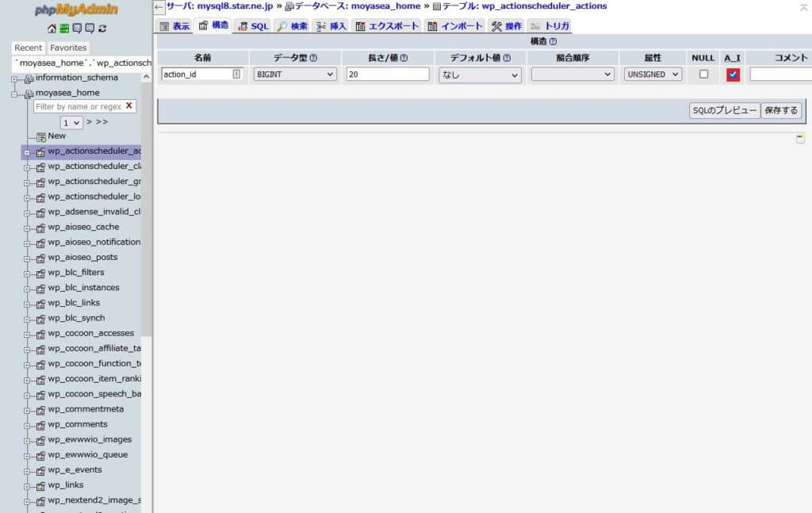Image resolution: width=812 pixels, height=513 pixels.
Task: Click the clear filter X icon
Action: click(129, 105)
